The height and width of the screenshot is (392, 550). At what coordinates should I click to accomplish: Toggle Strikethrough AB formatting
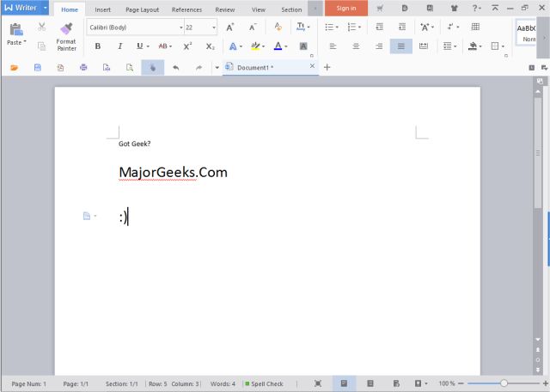(162, 46)
